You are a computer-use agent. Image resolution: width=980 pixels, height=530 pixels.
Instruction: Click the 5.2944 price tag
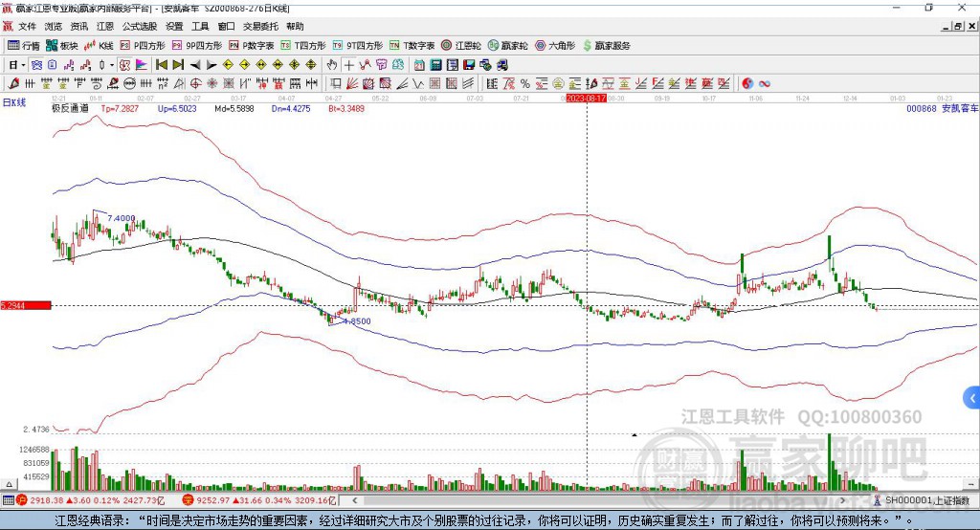tap(26, 305)
